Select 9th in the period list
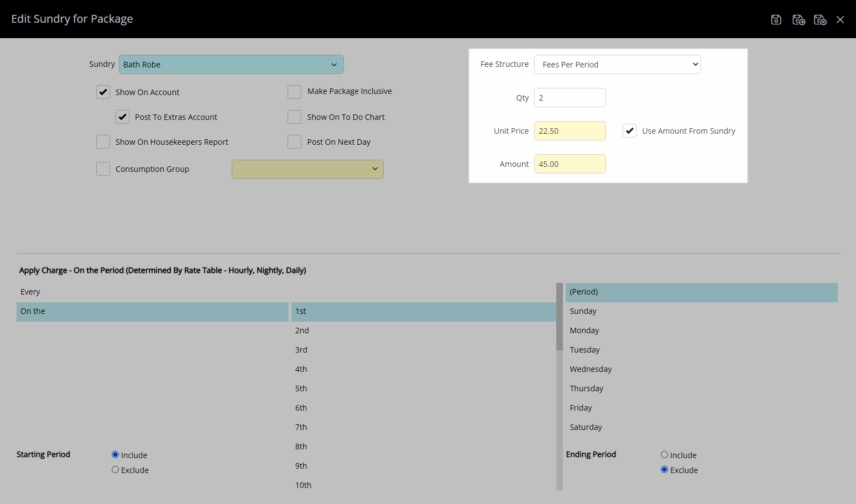This screenshot has width=856, height=504. (x=424, y=466)
